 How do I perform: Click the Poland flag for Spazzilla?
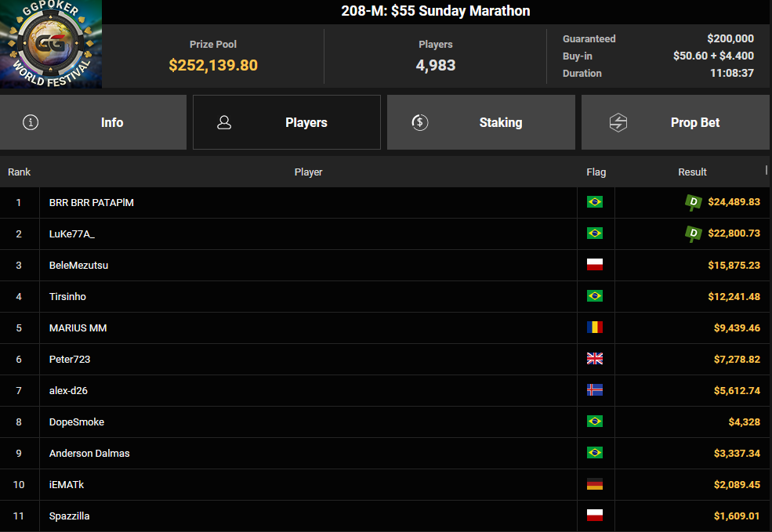595,516
